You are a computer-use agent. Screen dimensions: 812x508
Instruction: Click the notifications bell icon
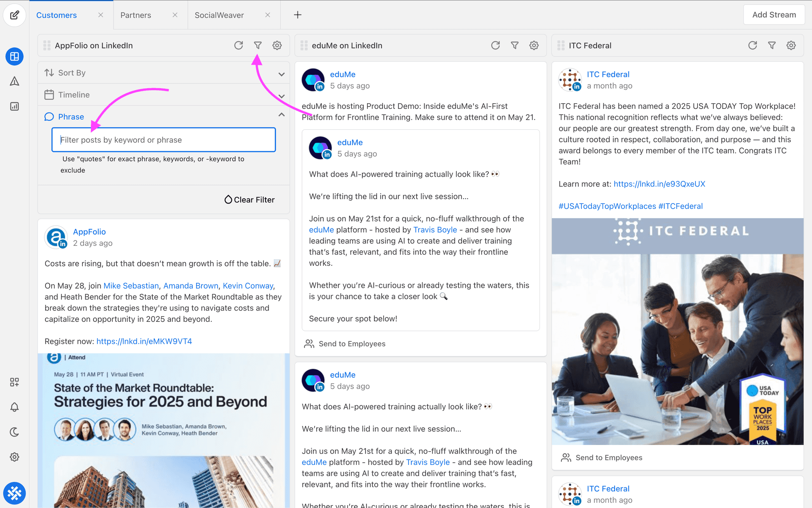pos(15,407)
